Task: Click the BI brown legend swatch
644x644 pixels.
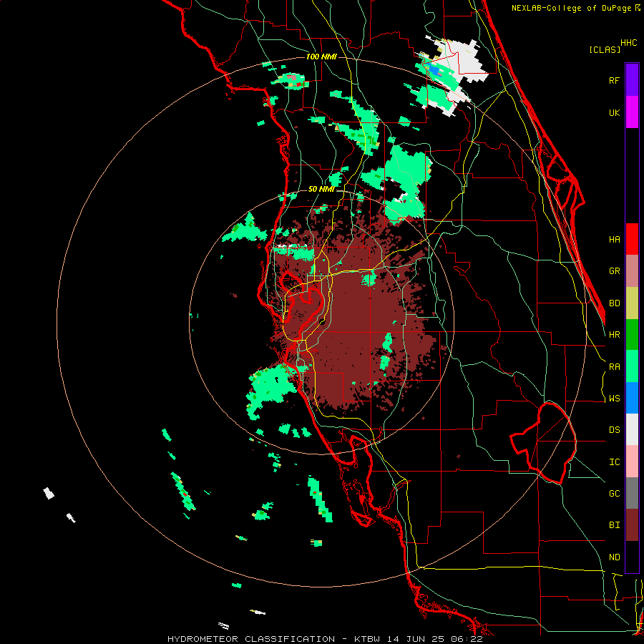Action: (x=632, y=525)
